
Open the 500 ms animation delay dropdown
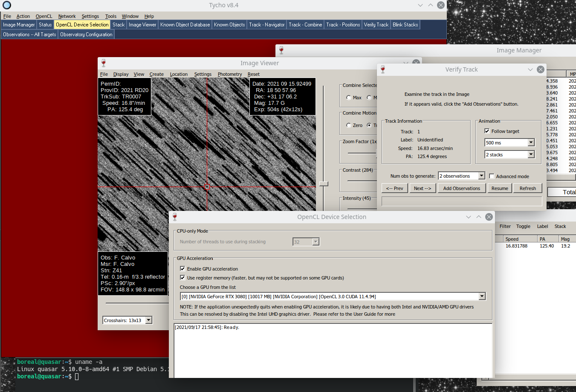tap(531, 142)
